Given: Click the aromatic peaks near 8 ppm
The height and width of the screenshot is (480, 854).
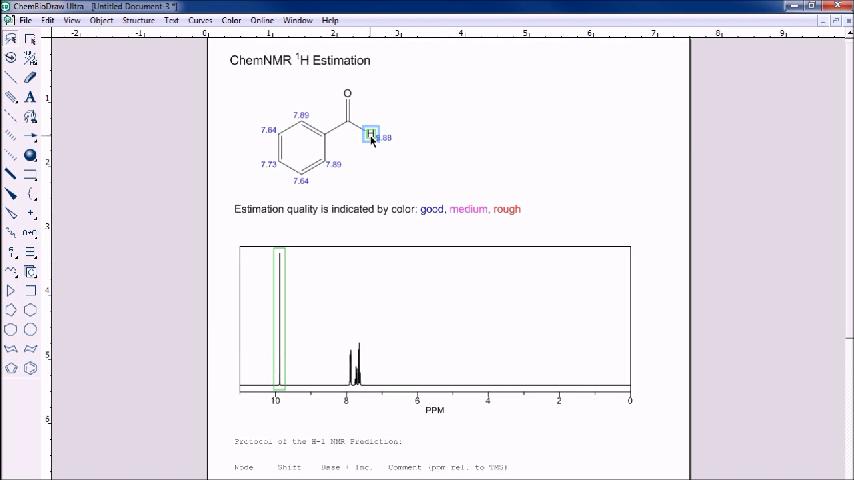Looking at the screenshot, I should tap(355, 365).
